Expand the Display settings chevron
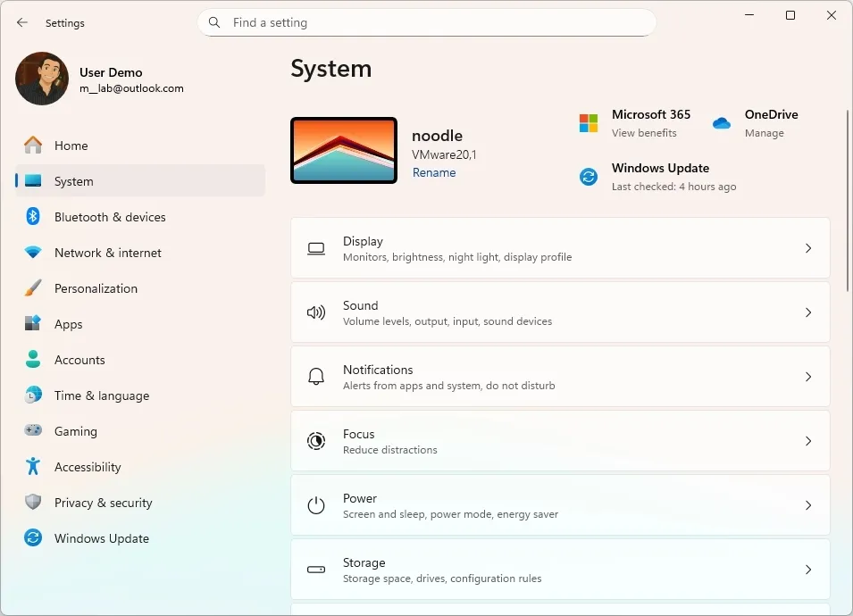The width and height of the screenshot is (853, 616). 807,248
